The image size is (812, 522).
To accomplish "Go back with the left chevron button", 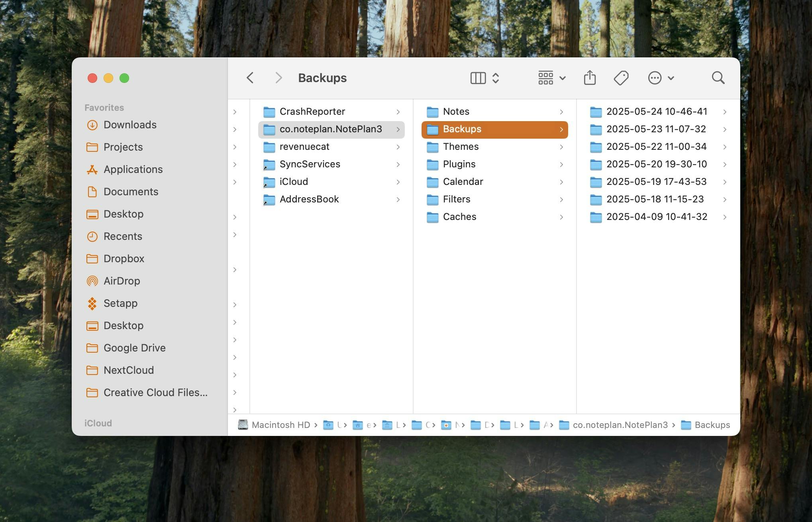I will 250,78.
